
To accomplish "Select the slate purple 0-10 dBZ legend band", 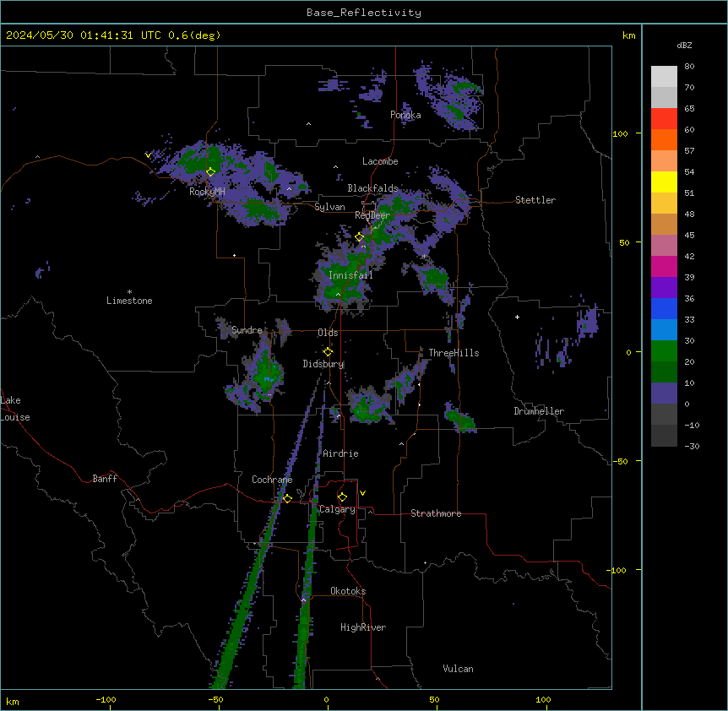I will tap(664, 393).
